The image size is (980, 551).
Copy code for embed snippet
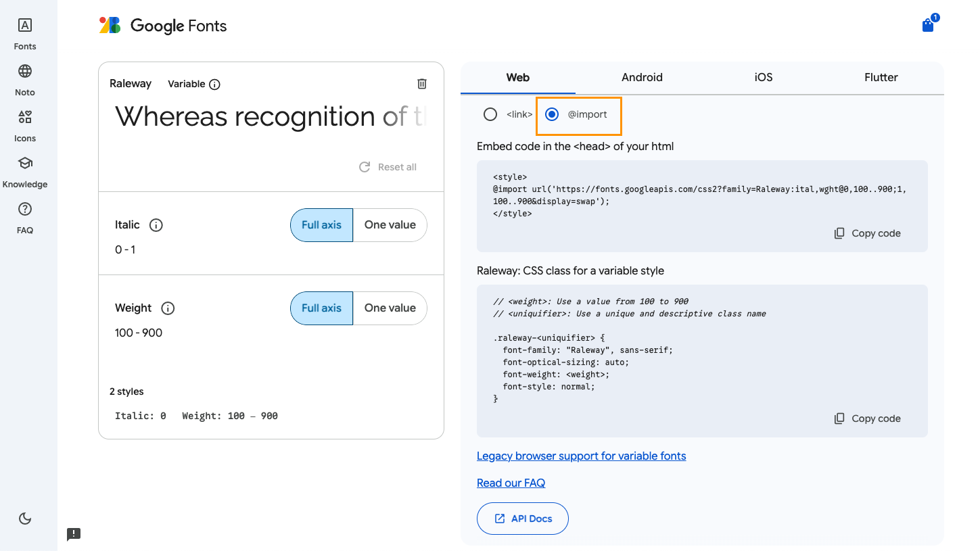868,233
